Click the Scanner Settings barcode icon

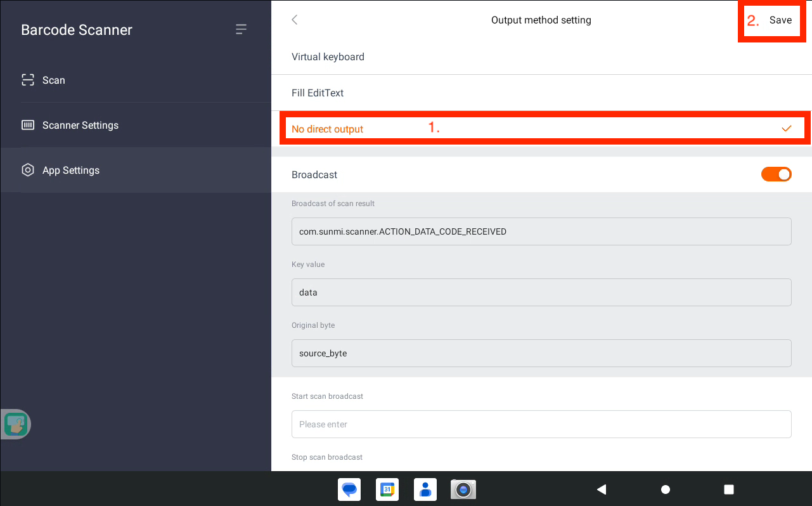28,125
